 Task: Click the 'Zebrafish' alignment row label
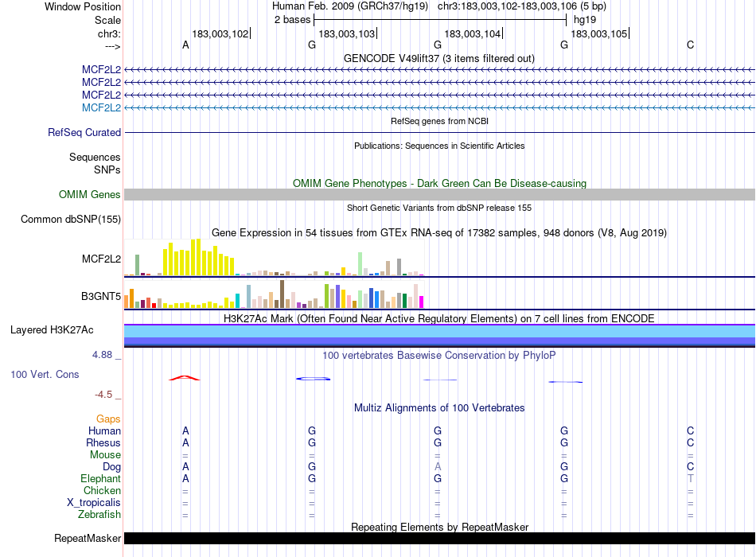(99, 515)
